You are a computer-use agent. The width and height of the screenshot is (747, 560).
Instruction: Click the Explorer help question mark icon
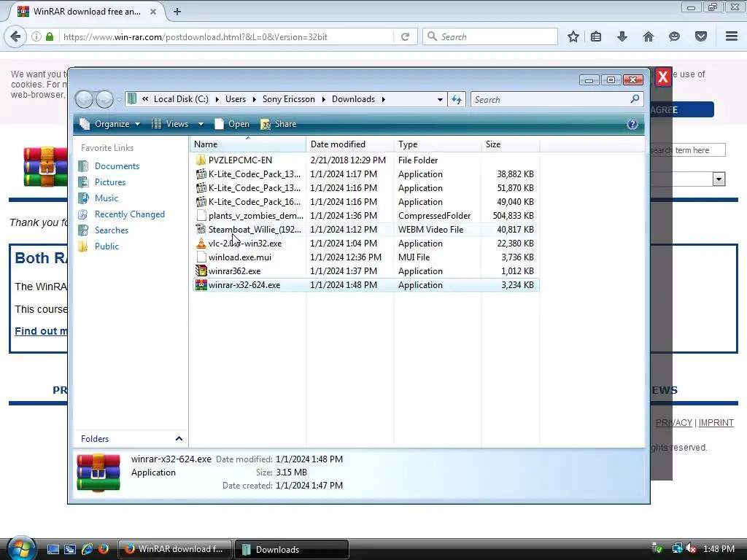tap(632, 124)
